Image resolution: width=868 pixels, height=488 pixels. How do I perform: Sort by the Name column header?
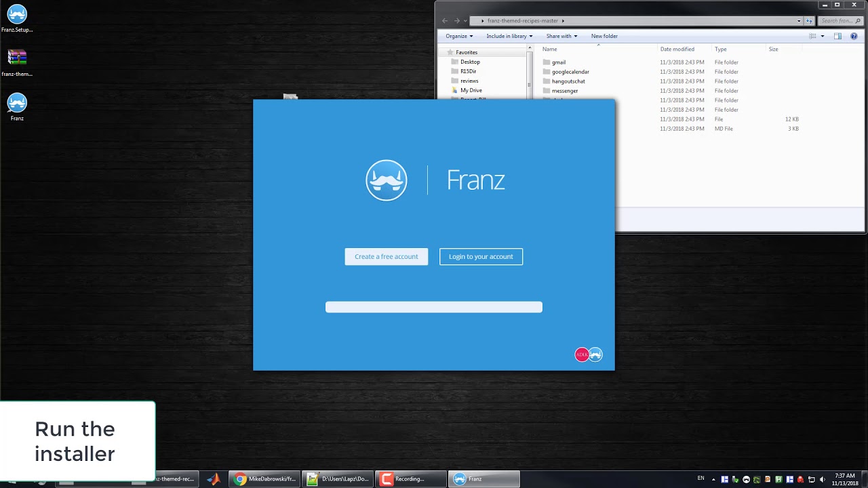click(x=549, y=49)
